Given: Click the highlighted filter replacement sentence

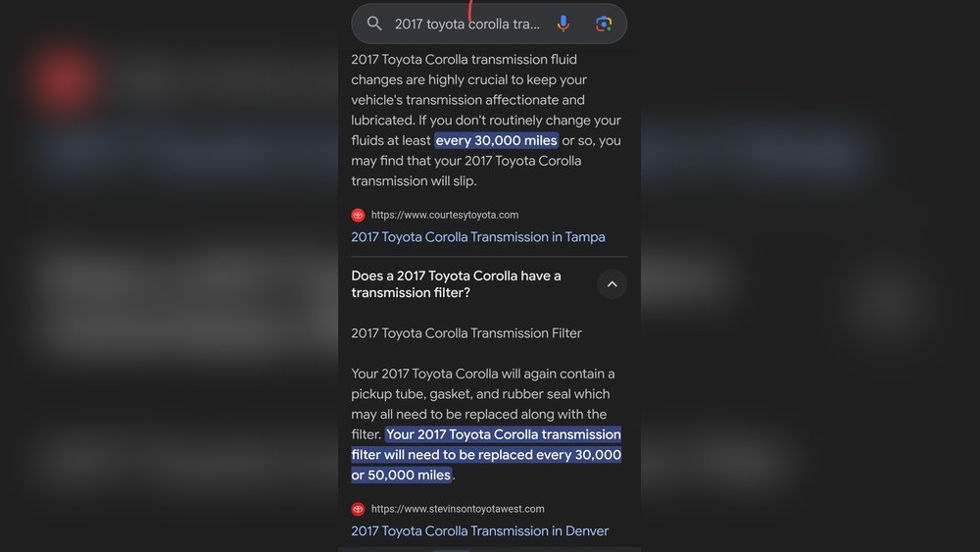Looking at the screenshot, I should (486, 455).
